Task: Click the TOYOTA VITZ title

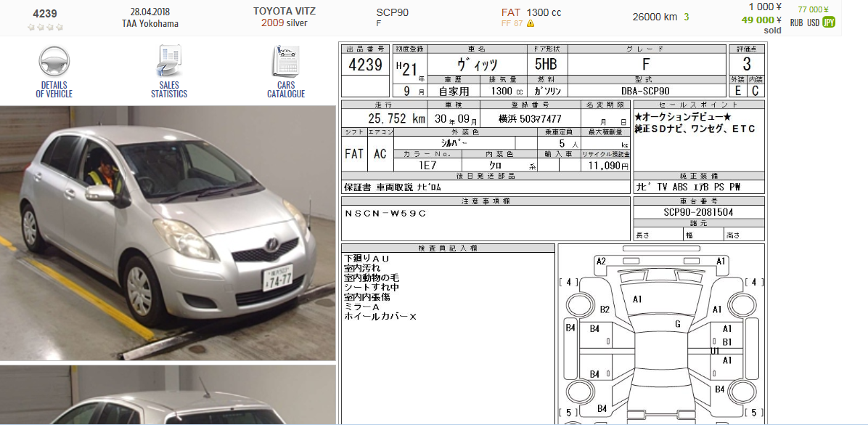Action: coord(284,11)
